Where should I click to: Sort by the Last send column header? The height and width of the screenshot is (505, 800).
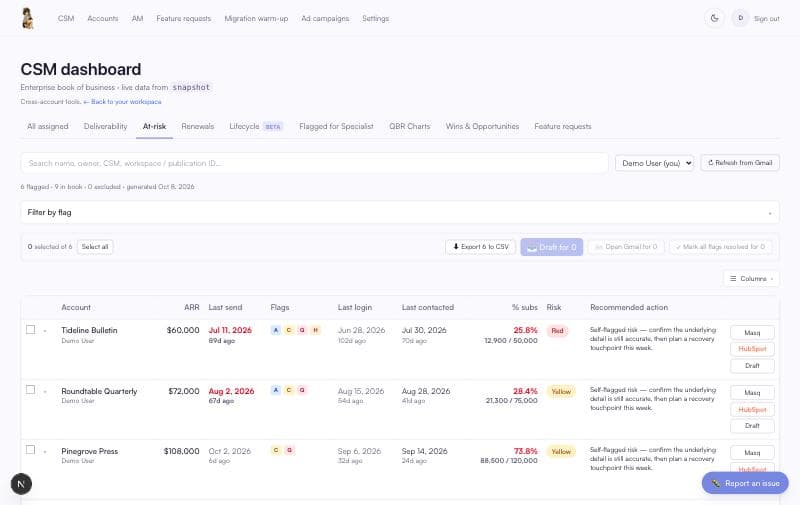[x=225, y=308]
